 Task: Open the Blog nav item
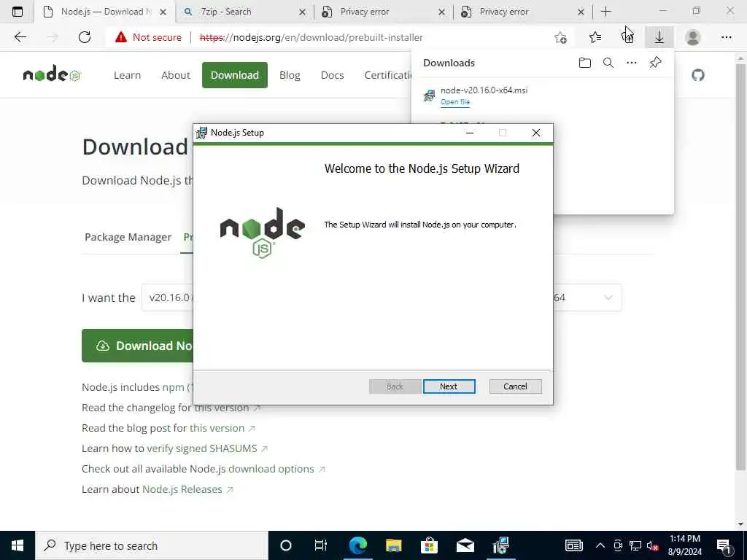(290, 75)
